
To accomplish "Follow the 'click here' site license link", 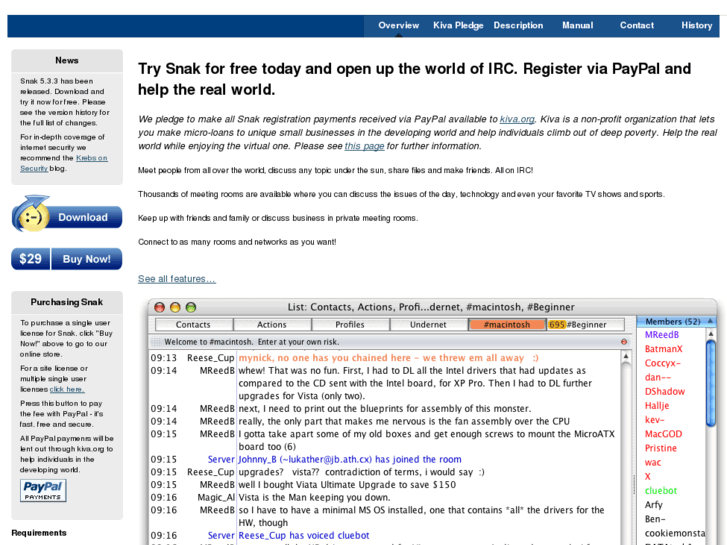I will point(67,389).
